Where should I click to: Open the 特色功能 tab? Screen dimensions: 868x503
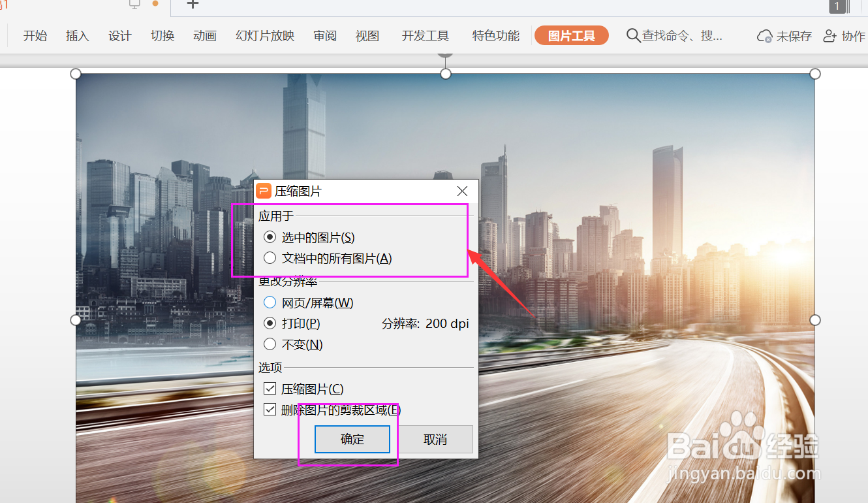click(496, 36)
